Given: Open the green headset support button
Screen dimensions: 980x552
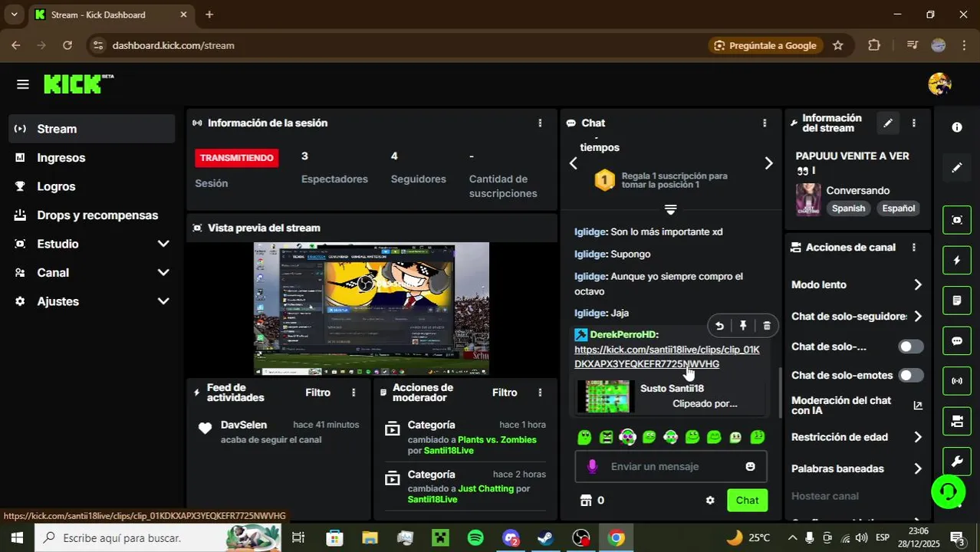Looking at the screenshot, I should point(949,491).
